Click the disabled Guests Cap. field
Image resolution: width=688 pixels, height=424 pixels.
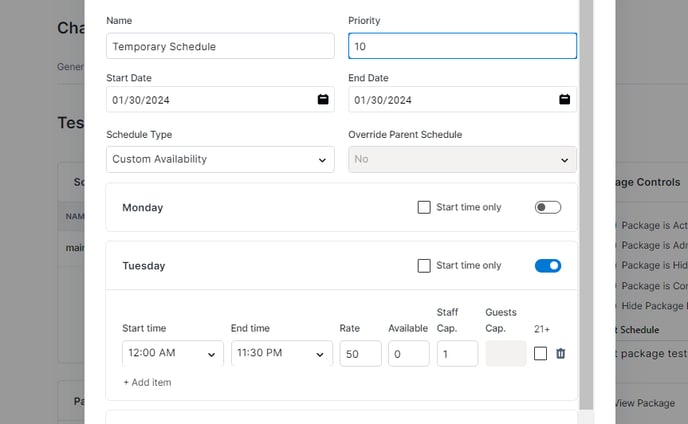point(506,353)
